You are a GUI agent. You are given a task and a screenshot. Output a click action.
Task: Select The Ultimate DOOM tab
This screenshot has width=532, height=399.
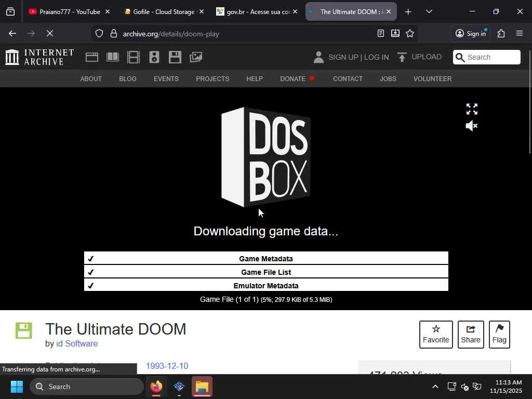point(351,11)
